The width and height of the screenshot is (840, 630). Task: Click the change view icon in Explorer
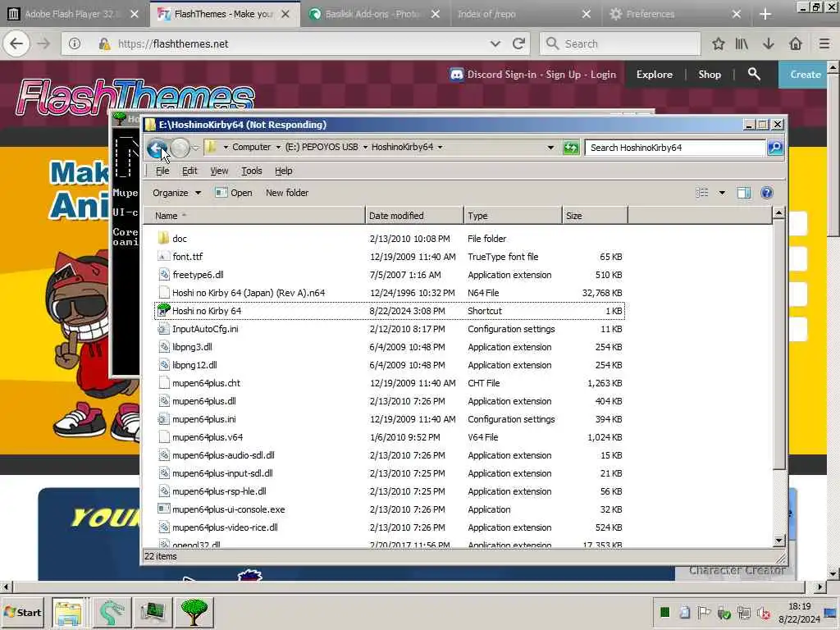(x=702, y=193)
